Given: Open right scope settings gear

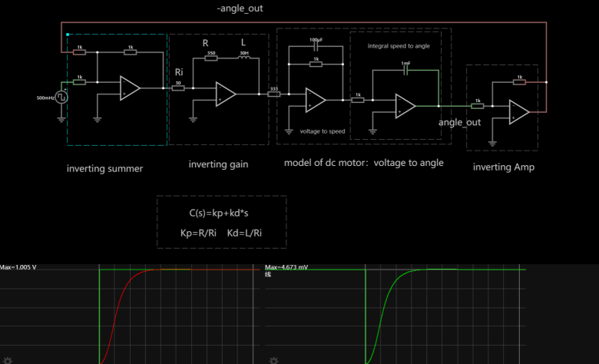Looking at the screenshot, I should [273, 359].
